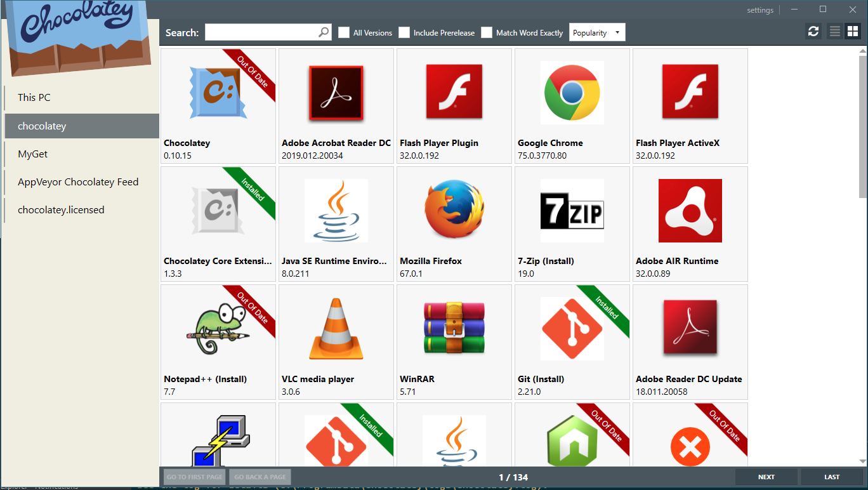Open the Popularity sort dropdown

click(x=597, y=32)
